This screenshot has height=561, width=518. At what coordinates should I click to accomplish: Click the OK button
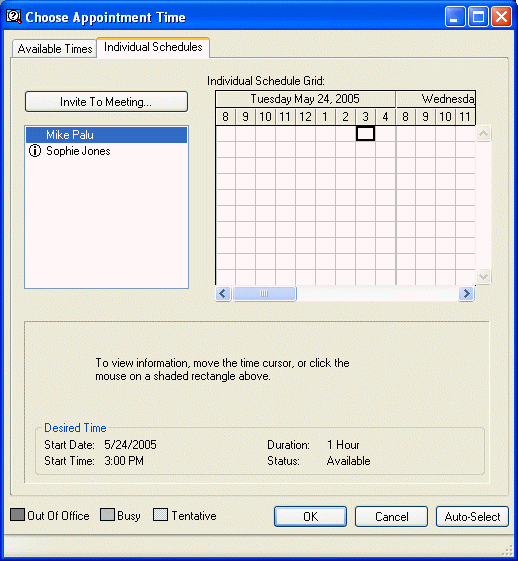pyautogui.click(x=310, y=516)
